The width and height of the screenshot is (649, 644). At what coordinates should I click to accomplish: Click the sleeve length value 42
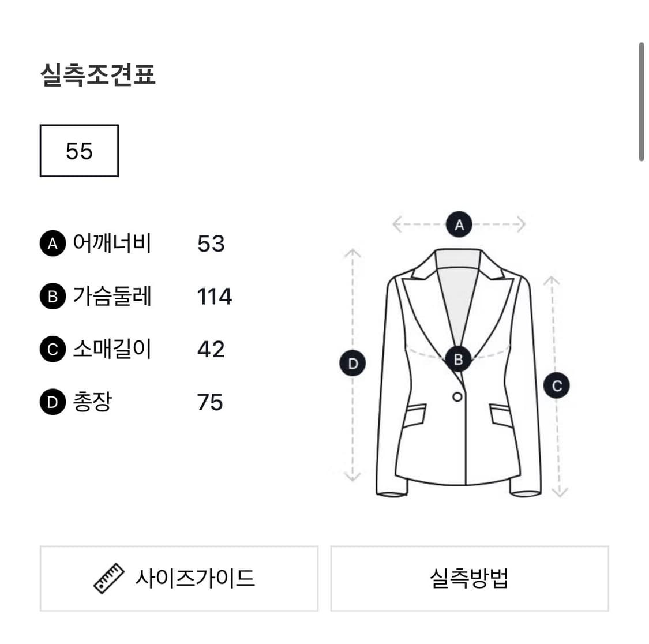click(x=211, y=349)
